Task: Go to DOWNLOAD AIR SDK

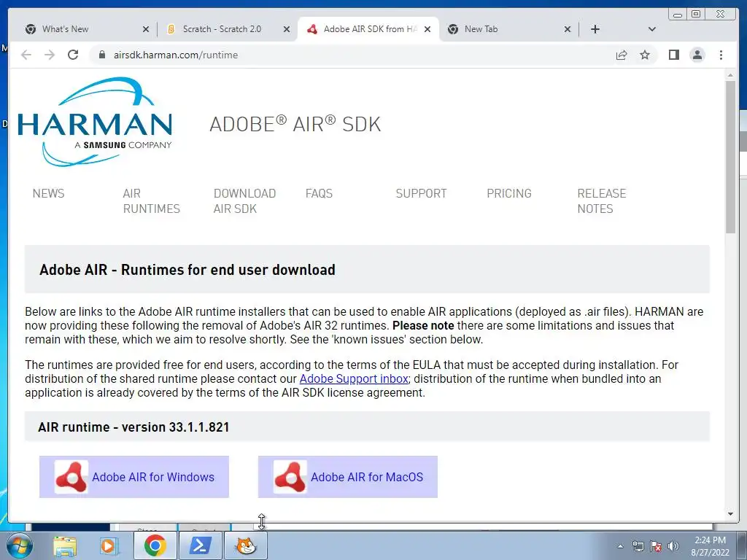Action: click(244, 201)
